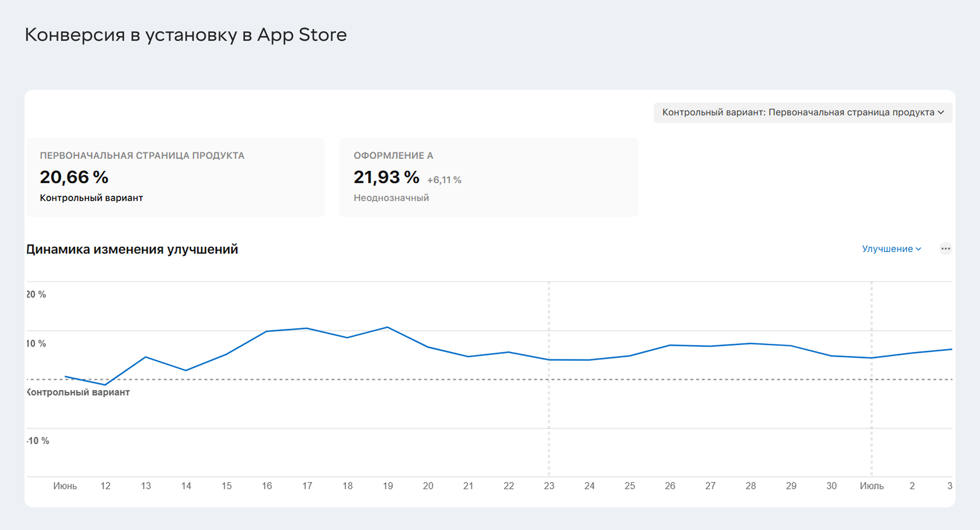Click the dashed vertical marker at Июль
Viewport: 980px width, 530px height.
click(x=871, y=408)
